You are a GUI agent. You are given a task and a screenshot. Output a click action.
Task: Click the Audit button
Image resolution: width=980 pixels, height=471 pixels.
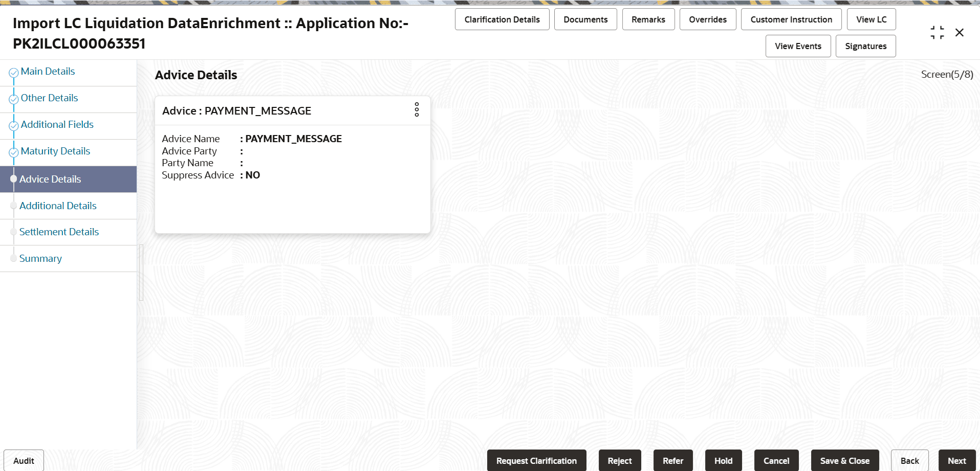click(x=24, y=461)
